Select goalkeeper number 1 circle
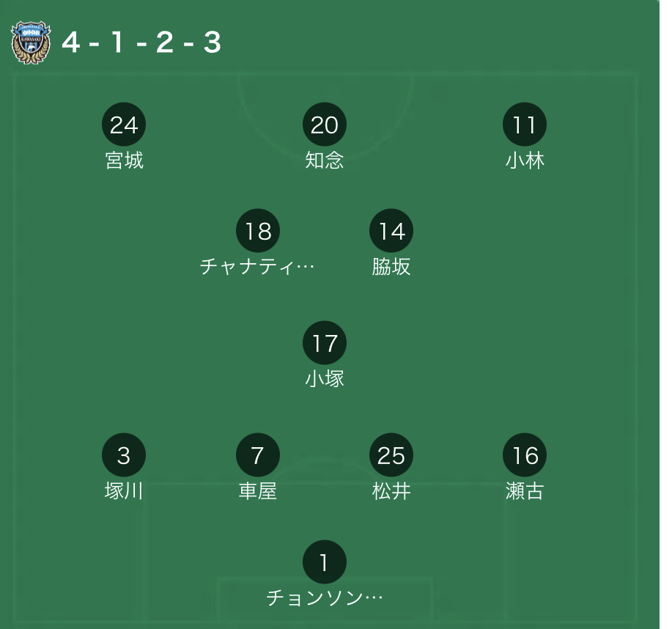 pyautogui.click(x=325, y=562)
